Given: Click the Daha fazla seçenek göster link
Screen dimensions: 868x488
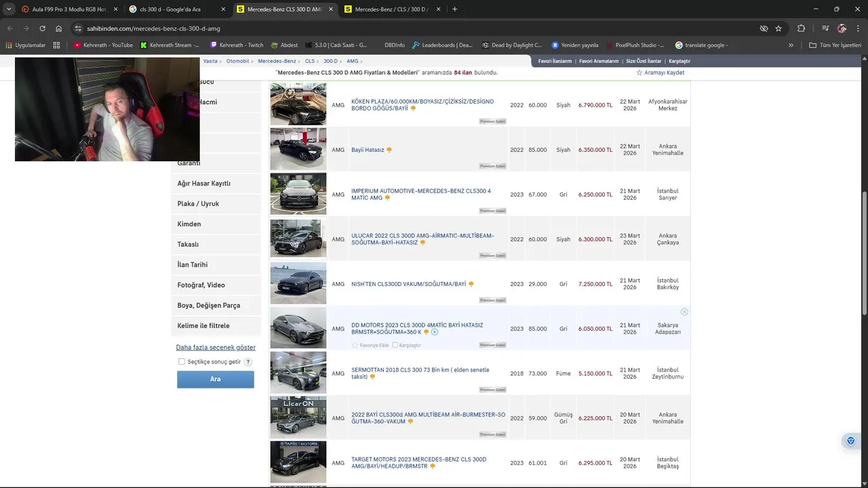Looking at the screenshot, I should click(216, 348).
